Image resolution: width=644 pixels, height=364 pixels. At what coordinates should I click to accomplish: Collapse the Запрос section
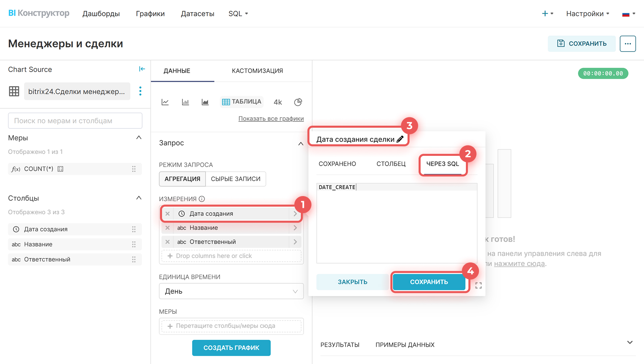[x=301, y=143]
